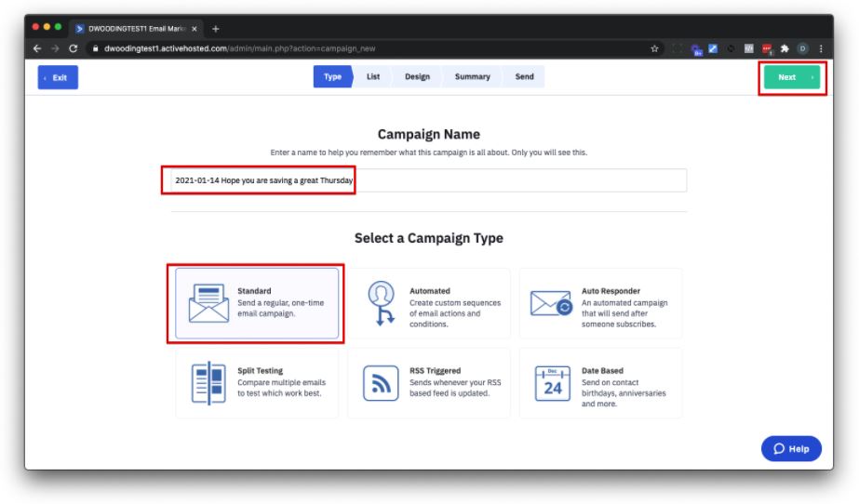859x504 pixels.
Task: Bookmark this page with the star icon
Action: (655, 48)
